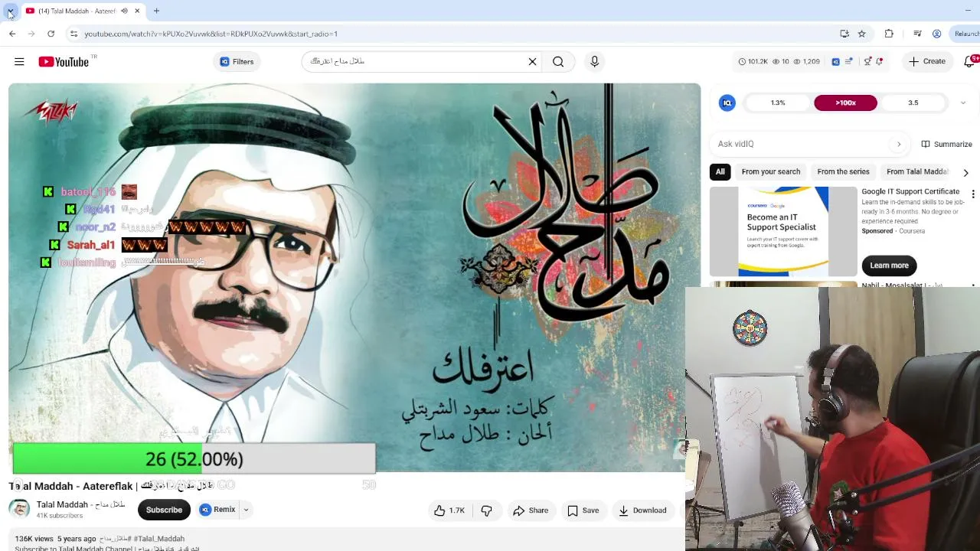Screen dimensions: 980x551
Task: Click the Talal Maddah video player artwork
Action: tap(354, 277)
